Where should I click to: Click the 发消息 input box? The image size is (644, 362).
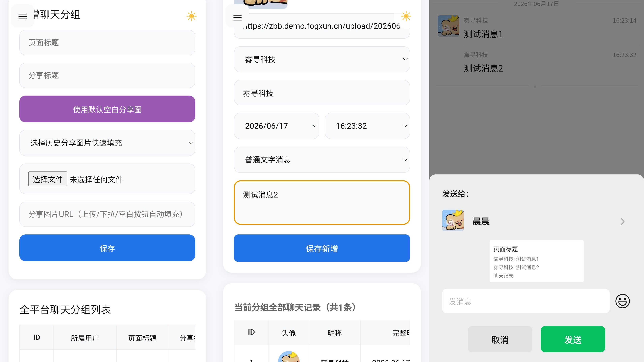point(526,301)
